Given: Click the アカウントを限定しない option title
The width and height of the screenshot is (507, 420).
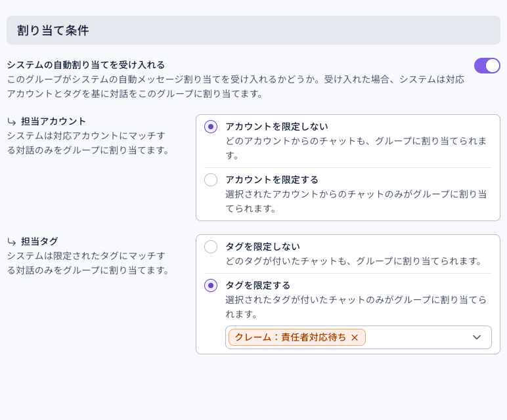Looking at the screenshot, I should (276, 127).
